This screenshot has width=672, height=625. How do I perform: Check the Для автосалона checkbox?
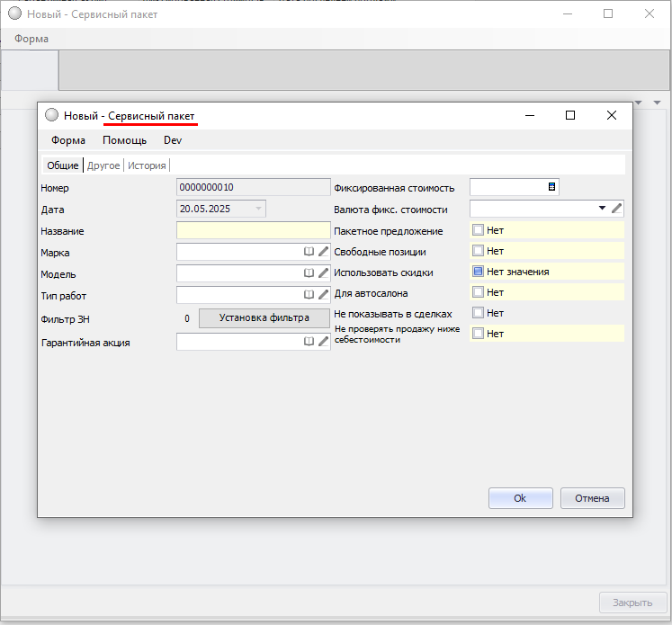coord(478,292)
